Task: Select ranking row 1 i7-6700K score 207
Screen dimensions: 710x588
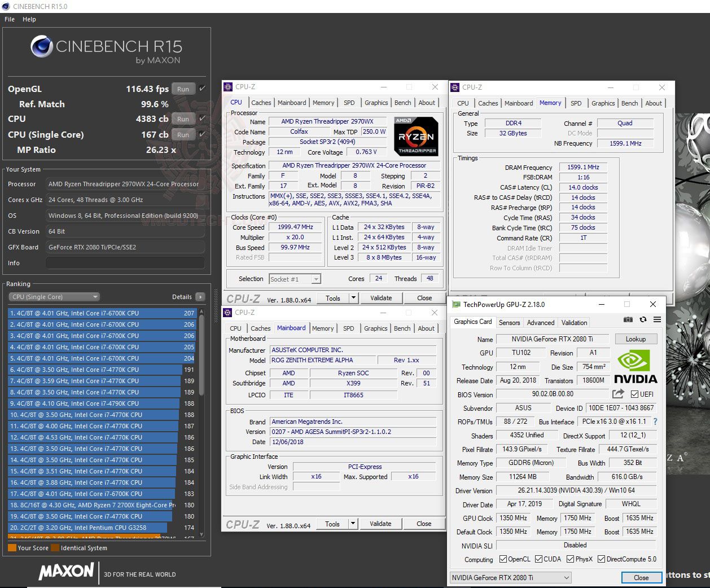Action: [102, 313]
